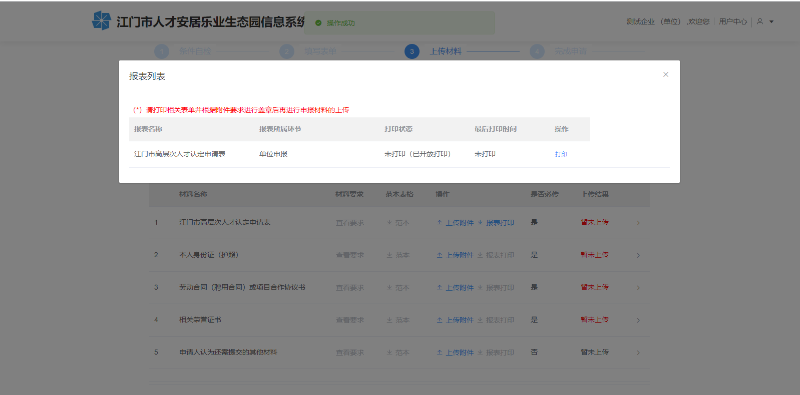Image resolution: width=800 pixels, height=395 pixels.
Task: Expand row 1 with its right chevron
Action: pyautogui.click(x=638, y=223)
